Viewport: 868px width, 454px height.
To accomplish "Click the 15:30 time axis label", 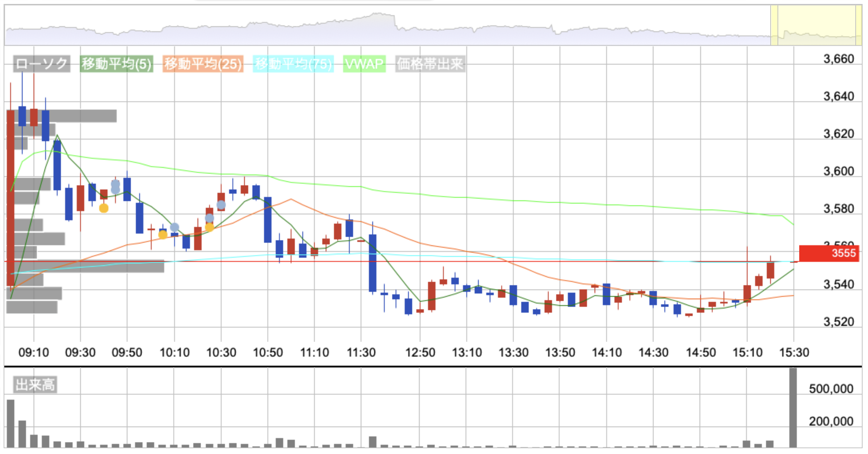I will (x=794, y=352).
